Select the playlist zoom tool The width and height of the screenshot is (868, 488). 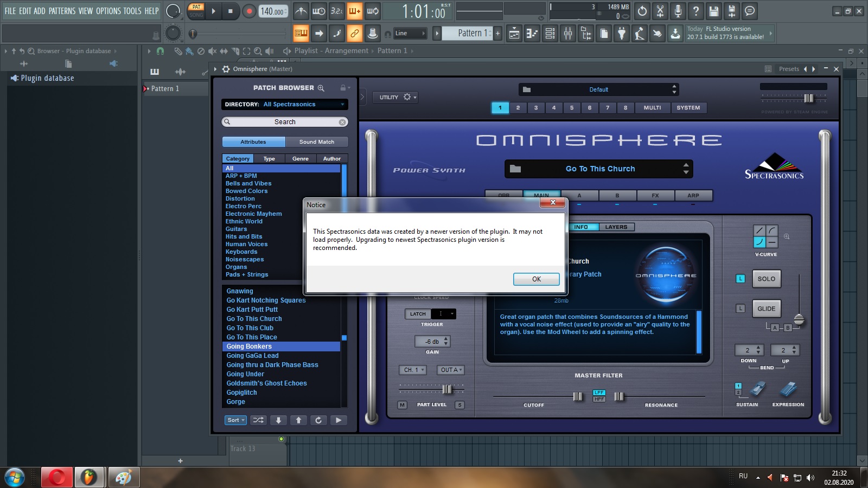258,51
